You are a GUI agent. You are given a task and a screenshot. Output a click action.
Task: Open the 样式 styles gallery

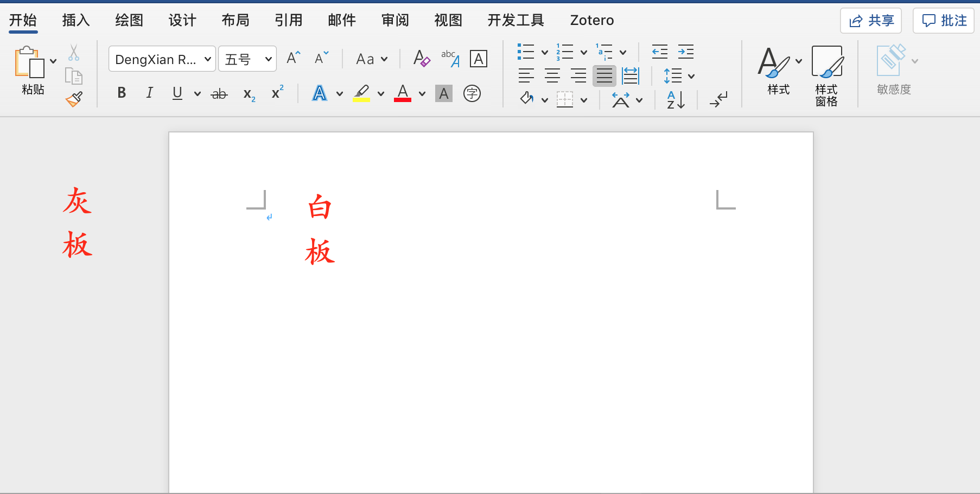point(779,71)
